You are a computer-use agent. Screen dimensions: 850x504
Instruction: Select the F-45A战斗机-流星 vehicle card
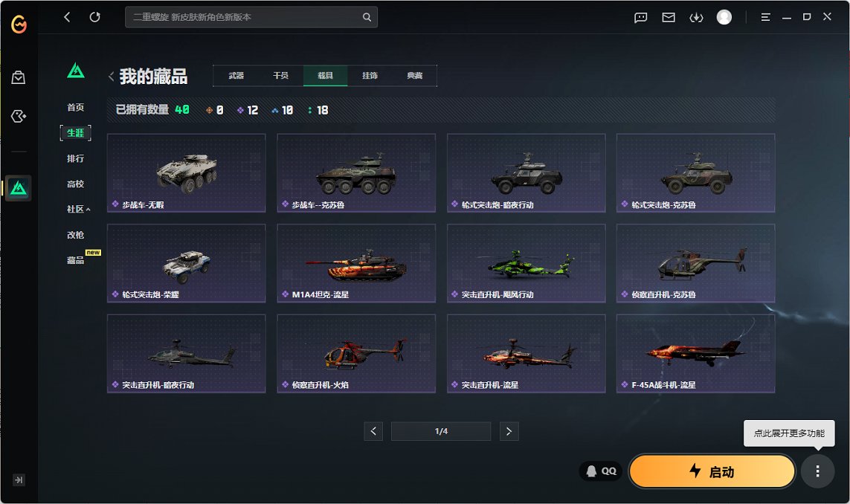click(695, 354)
